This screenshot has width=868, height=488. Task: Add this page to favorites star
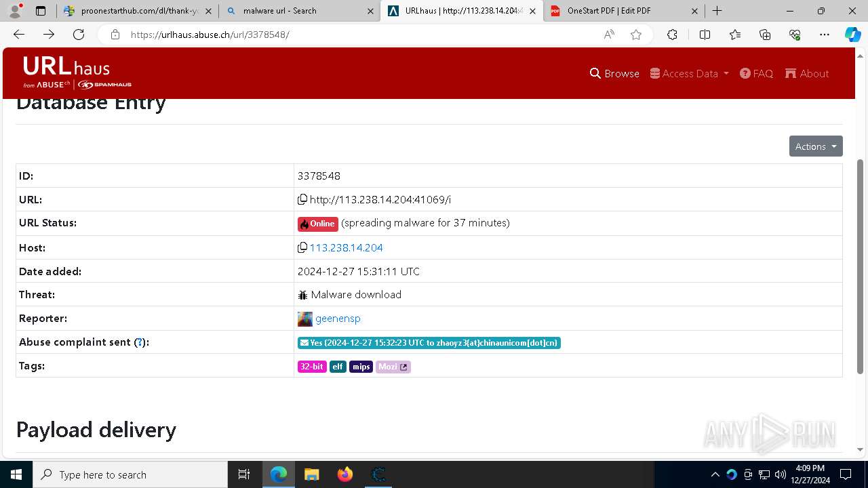(x=636, y=35)
